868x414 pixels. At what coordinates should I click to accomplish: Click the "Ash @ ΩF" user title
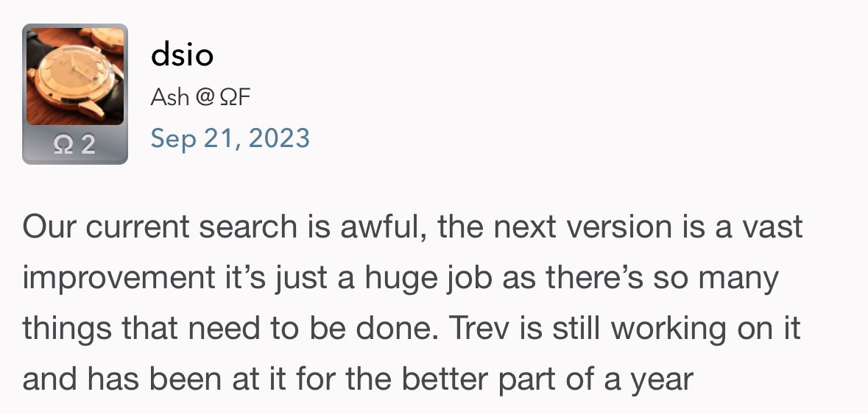click(x=200, y=96)
